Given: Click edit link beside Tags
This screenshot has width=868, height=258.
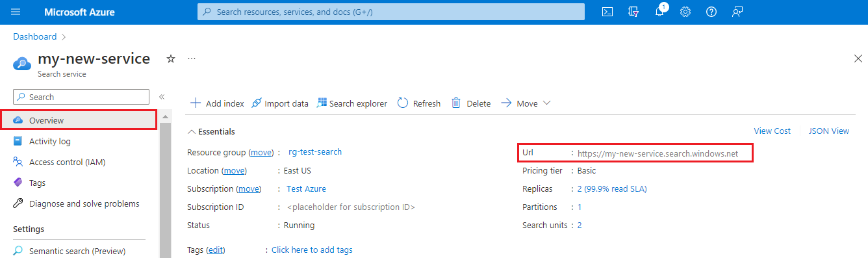Looking at the screenshot, I should coord(216,250).
